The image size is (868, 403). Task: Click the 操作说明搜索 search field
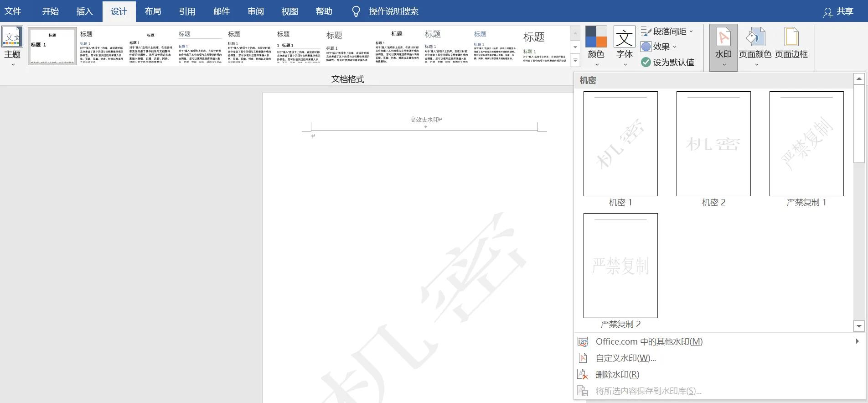394,11
